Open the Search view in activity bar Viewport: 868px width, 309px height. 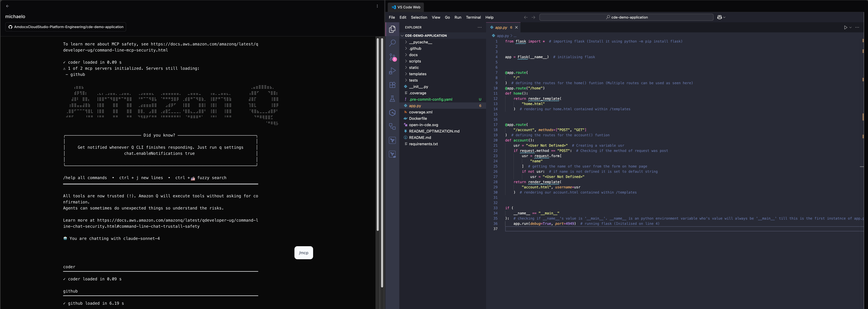point(392,43)
